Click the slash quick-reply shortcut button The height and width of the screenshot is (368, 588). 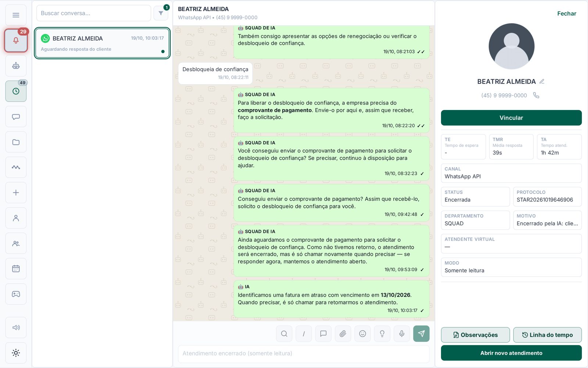coord(304,334)
